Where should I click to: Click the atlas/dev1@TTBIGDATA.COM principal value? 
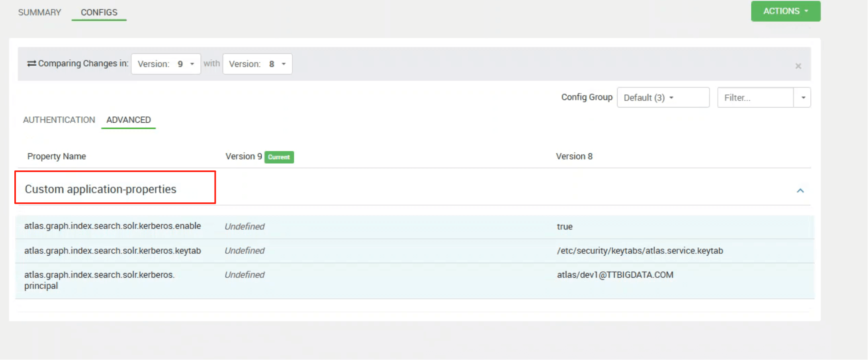tap(615, 275)
